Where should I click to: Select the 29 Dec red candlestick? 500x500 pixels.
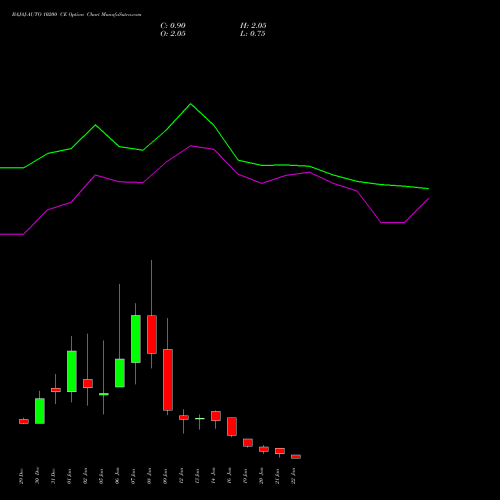click(24, 421)
